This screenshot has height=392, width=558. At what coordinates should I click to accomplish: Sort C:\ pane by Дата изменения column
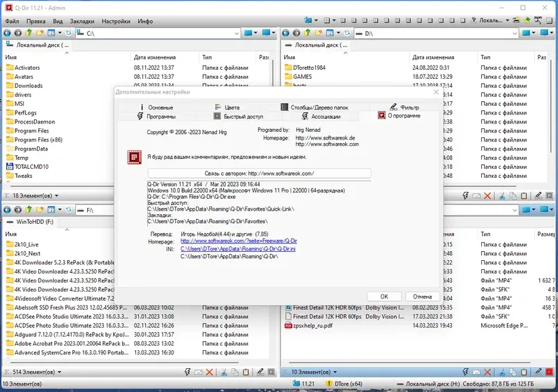click(154, 57)
